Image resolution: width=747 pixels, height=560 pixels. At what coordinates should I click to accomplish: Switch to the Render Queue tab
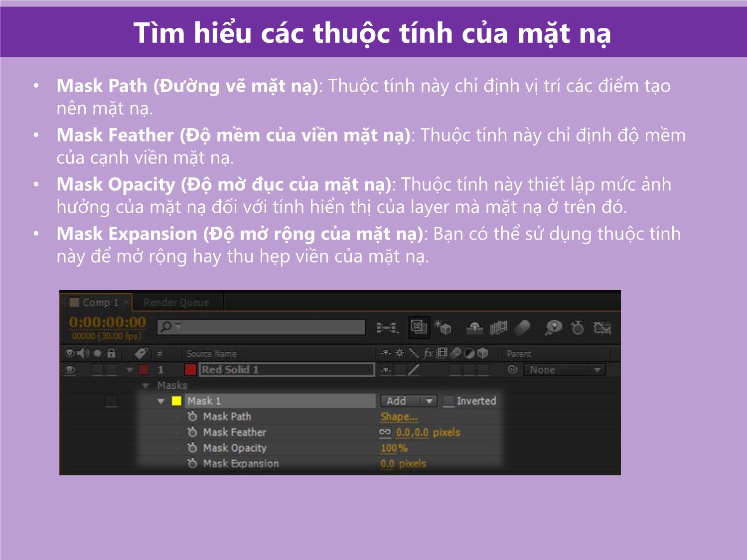tap(176, 302)
